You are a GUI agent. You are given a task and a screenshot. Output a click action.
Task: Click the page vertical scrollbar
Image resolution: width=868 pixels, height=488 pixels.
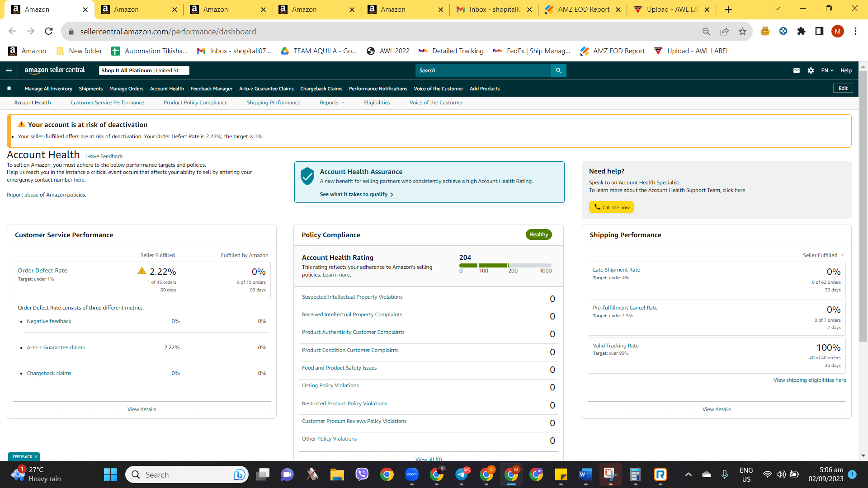(x=863, y=206)
